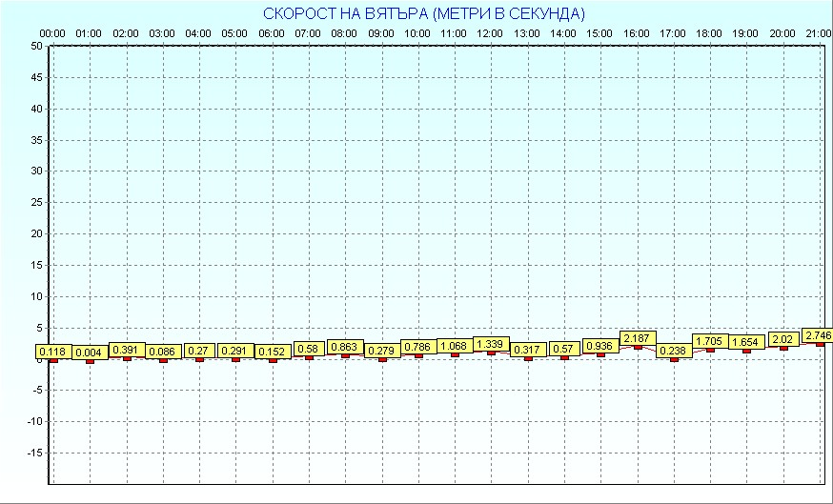Select the 2.746 data label
Image resolution: width=833 pixels, height=504 pixels.
[819, 335]
